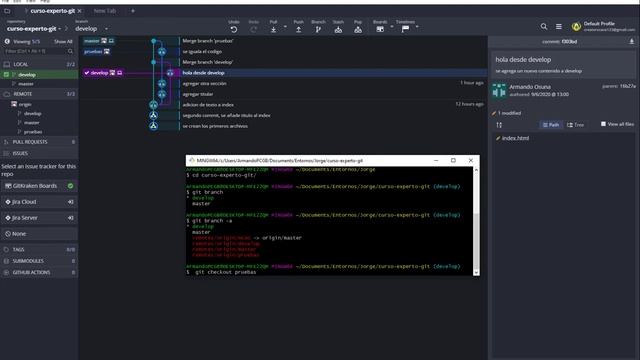The image size is (640, 360).
Task: Toggle the 'View all files' checkbox
Action: pos(603,124)
